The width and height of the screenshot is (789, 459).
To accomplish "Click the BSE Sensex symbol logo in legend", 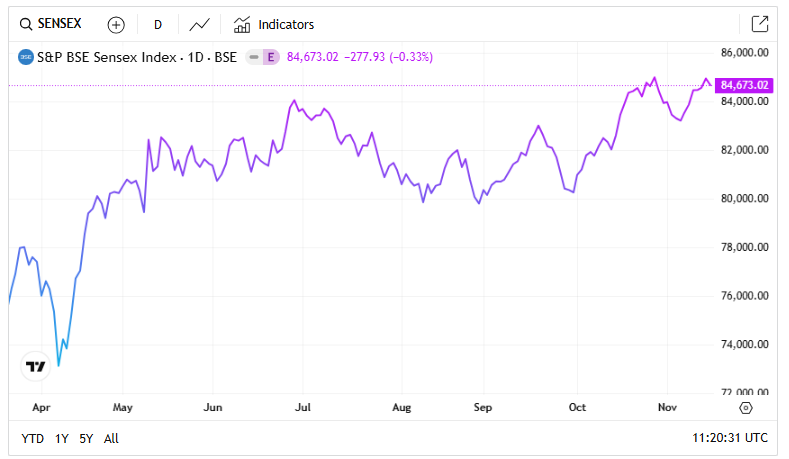I will 26,57.
